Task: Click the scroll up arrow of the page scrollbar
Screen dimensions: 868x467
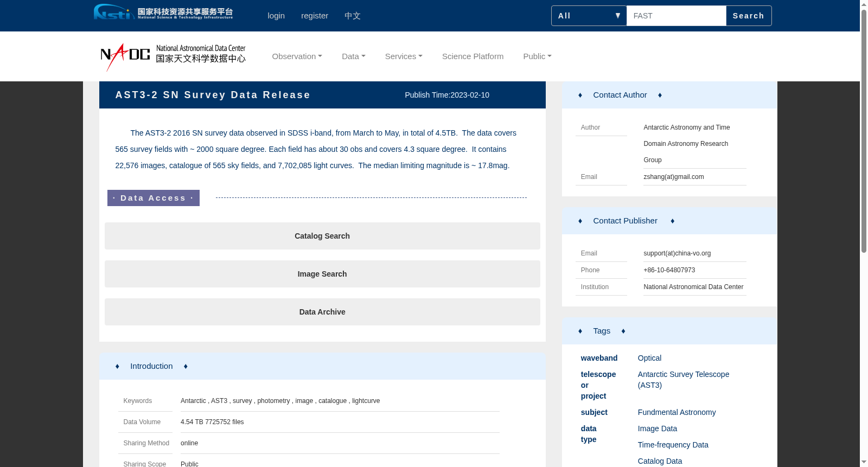Action: pyautogui.click(x=864, y=4)
